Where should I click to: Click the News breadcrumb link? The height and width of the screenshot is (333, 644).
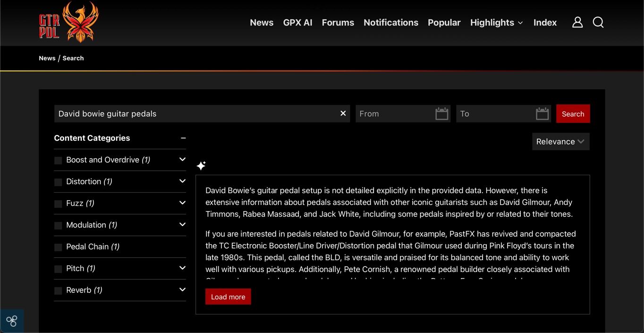tap(47, 58)
